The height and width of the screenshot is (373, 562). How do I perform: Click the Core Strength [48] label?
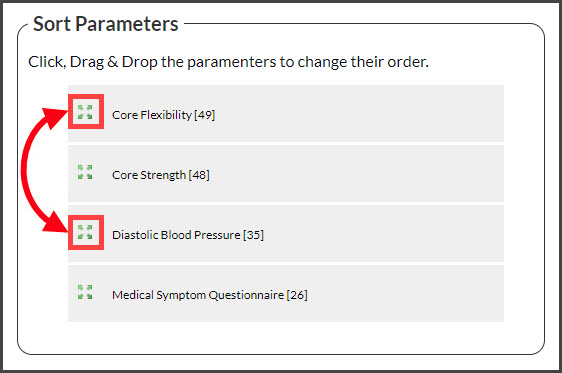coord(161,175)
